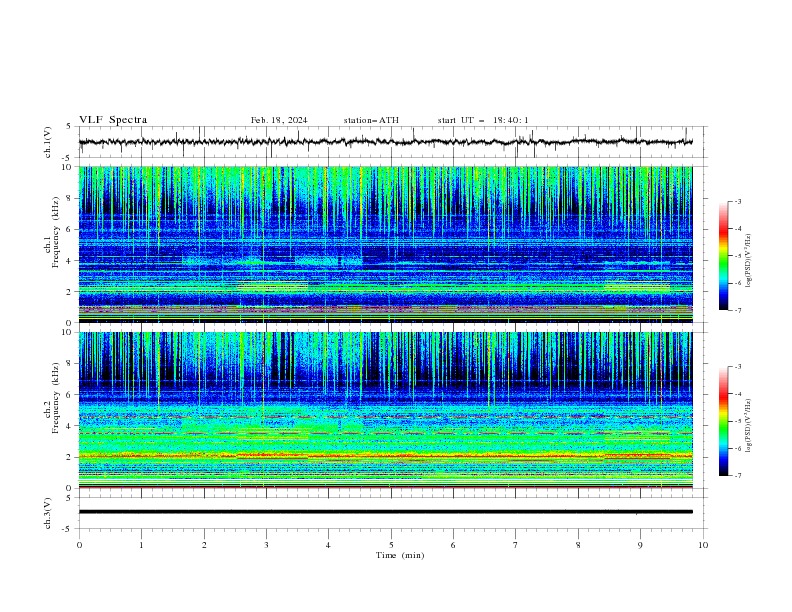Viewport: 792px width, 612px height.
Task: Click the "8" tick on the Time axis
Action: click(578, 545)
